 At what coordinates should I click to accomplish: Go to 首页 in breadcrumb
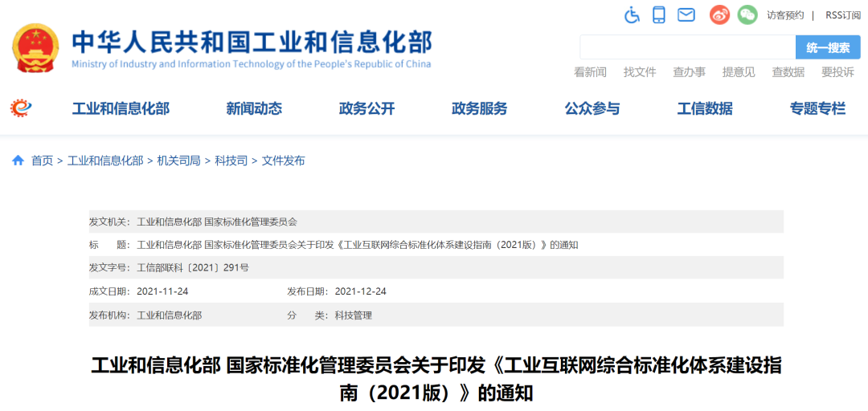pos(42,161)
